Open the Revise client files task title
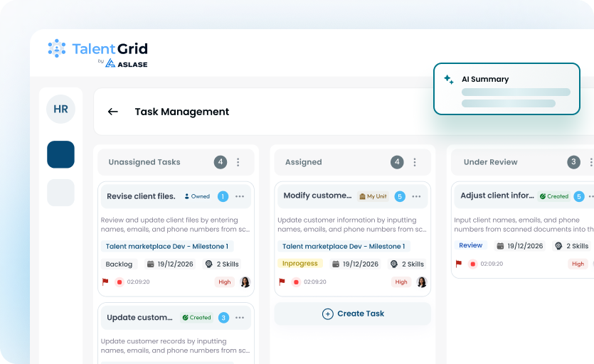Screen dimensions: 594x364 click(141, 196)
